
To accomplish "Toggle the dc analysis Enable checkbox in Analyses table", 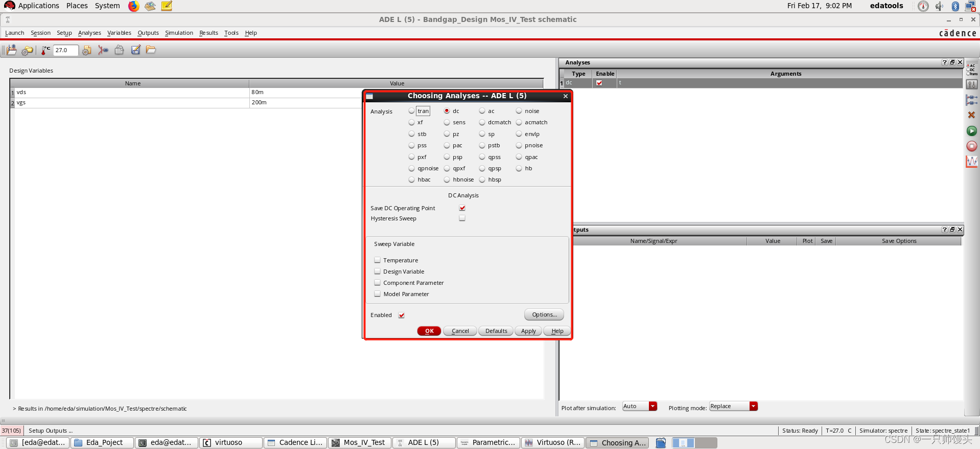I will coord(599,83).
